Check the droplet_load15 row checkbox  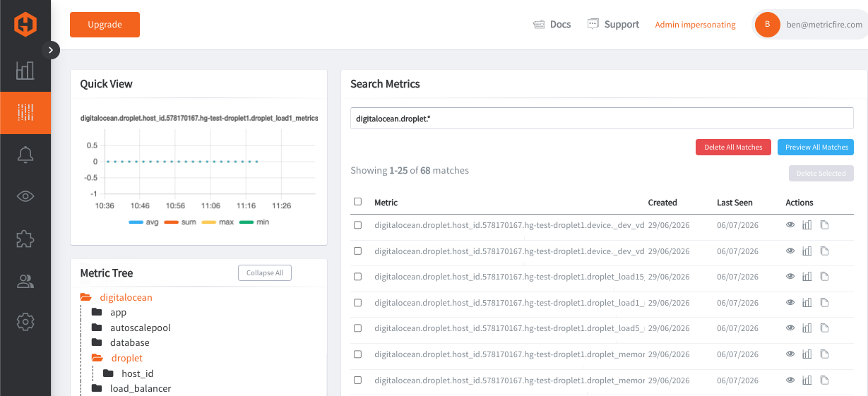(x=357, y=277)
